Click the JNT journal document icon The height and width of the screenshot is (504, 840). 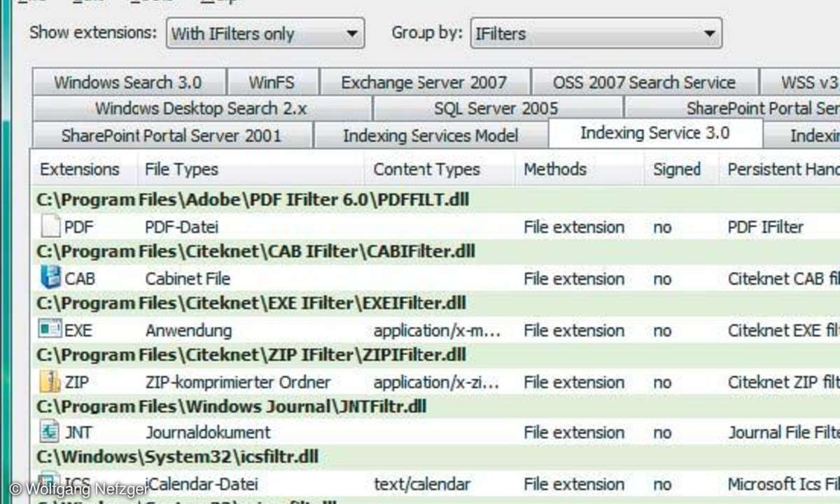[x=50, y=433]
